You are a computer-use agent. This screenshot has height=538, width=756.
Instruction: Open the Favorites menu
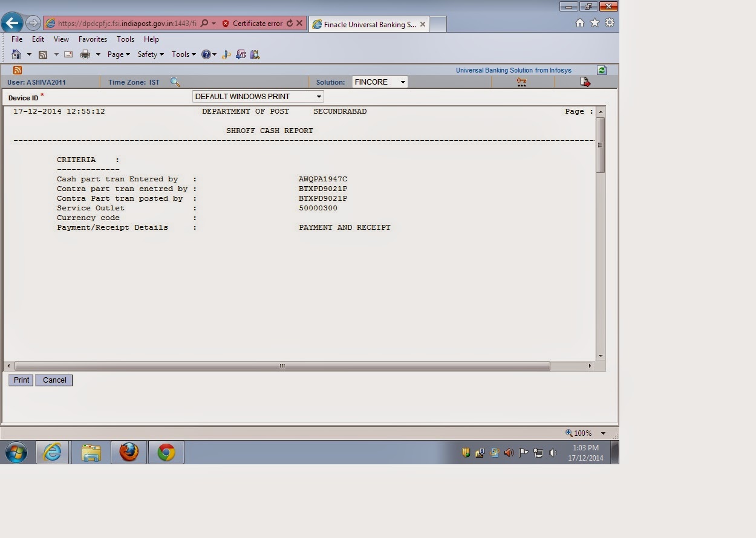click(93, 39)
